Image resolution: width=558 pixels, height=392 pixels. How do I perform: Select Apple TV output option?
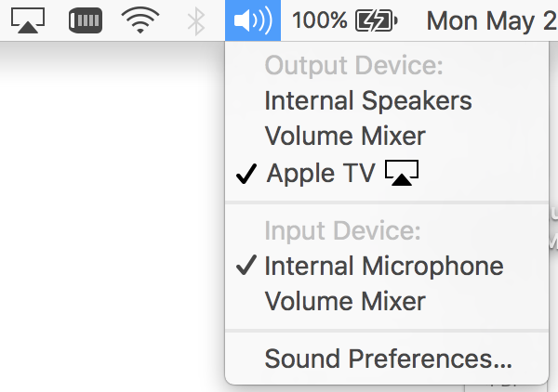321,173
